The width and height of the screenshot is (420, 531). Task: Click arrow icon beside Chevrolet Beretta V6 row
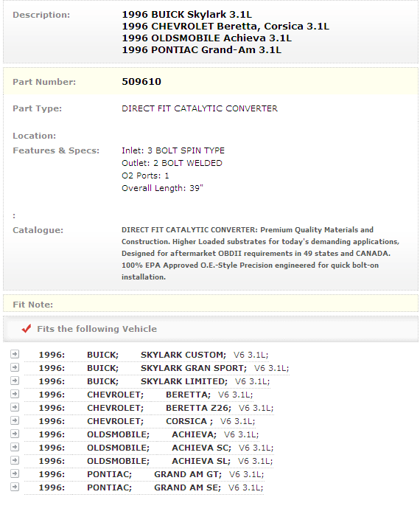coord(15,394)
